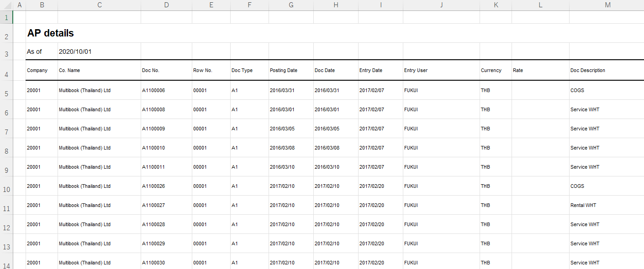The width and height of the screenshot is (644, 269).
Task: Select posting date 2016/03/08 cell
Action: [291, 148]
